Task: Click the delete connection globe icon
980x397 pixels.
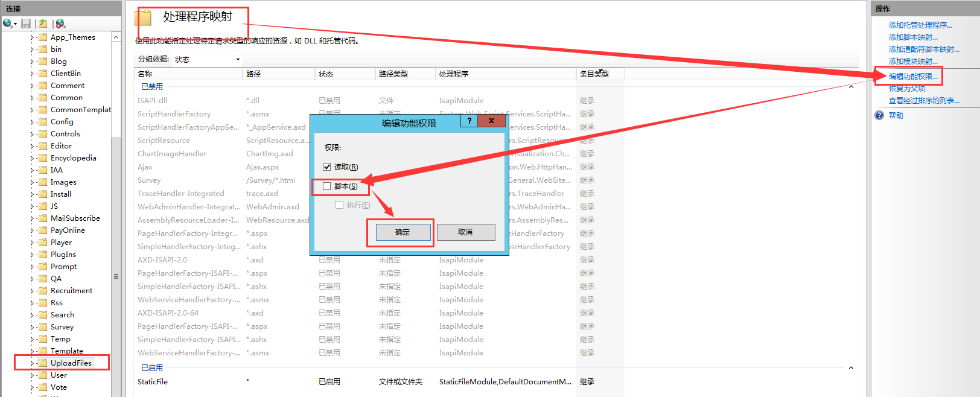Action: coord(60,24)
